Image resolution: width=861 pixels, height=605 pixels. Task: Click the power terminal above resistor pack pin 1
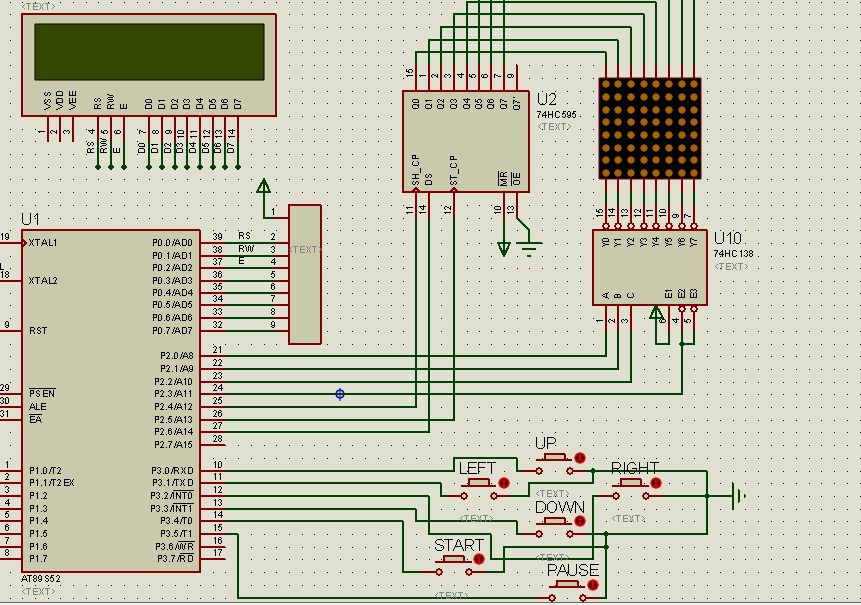[264, 186]
